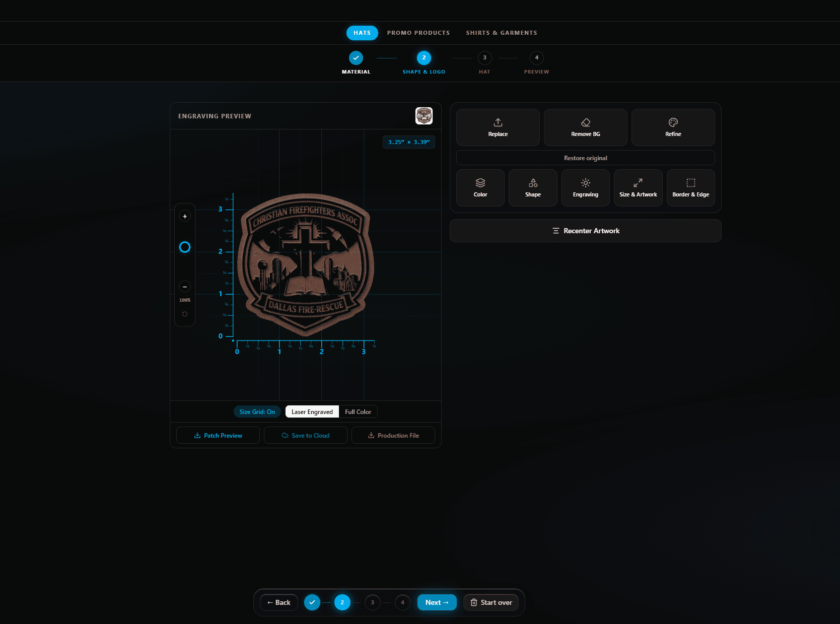Image resolution: width=840 pixels, height=624 pixels.
Task: Click the zoom slider handle
Action: tap(185, 247)
